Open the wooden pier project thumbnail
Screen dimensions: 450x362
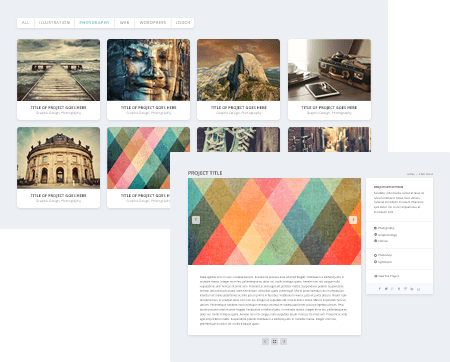58,70
